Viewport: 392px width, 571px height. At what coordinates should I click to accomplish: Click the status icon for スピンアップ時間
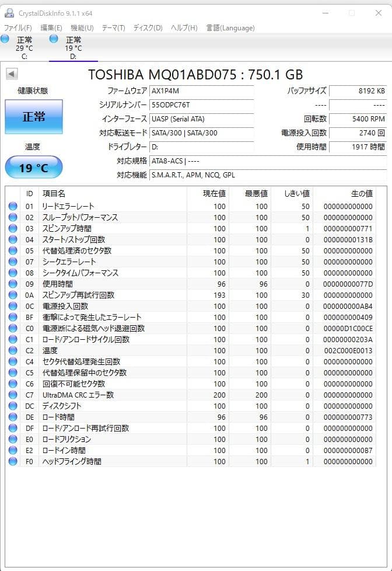coord(13,228)
